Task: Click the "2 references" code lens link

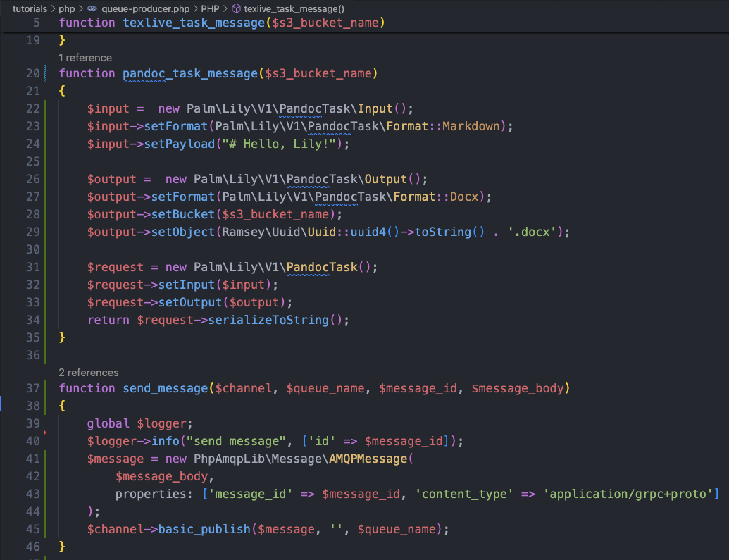Action: 89,372
